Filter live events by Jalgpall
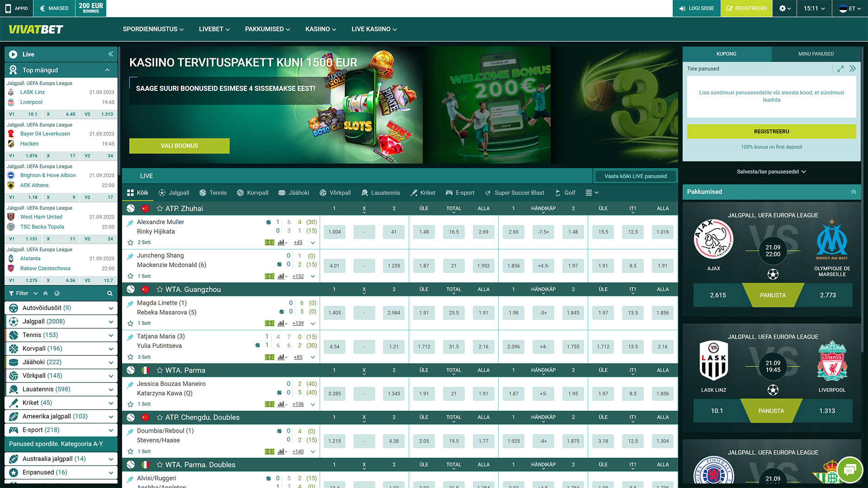The width and height of the screenshot is (868, 488). coord(174,193)
